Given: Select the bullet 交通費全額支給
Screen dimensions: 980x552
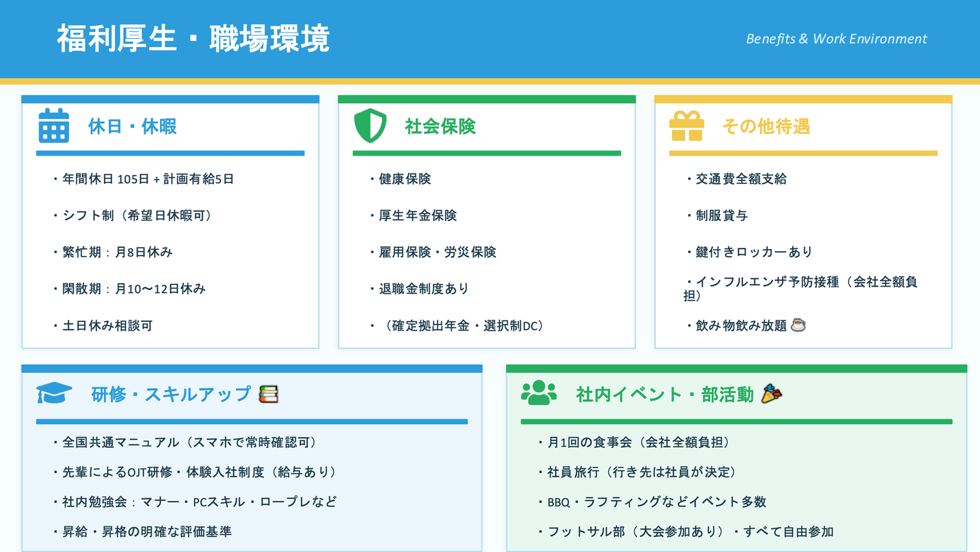Looking at the screenshot, I should (x=736, y=179).
